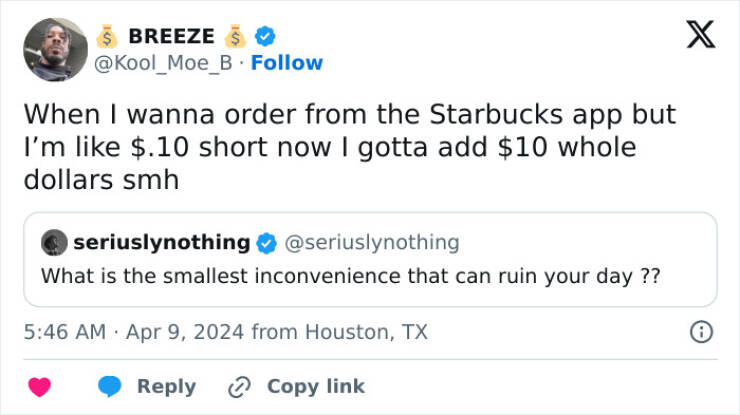Click the verified badge next to BREEZE
The image size is (740, 415).
pyautogui.click(x=264, y=36)
